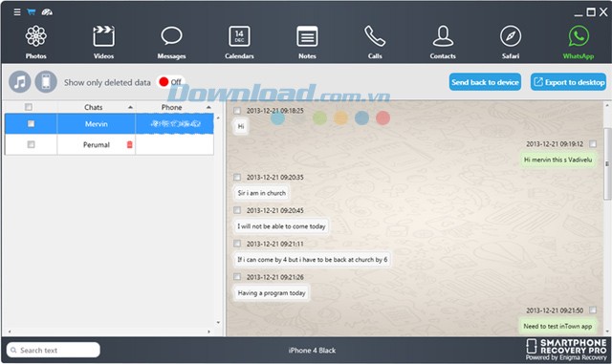612x364 pixels.
Task: Click the 'Hi' message bubble
Action: point(241,126)
